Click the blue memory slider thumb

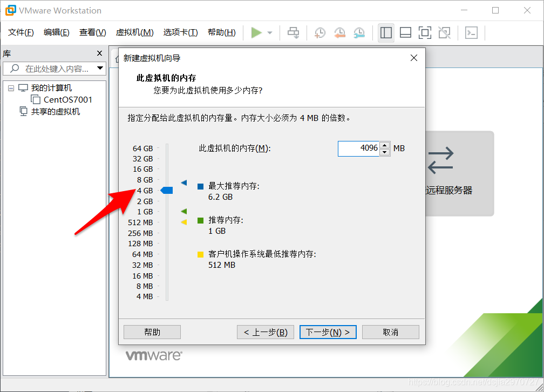tap(167, 190)
